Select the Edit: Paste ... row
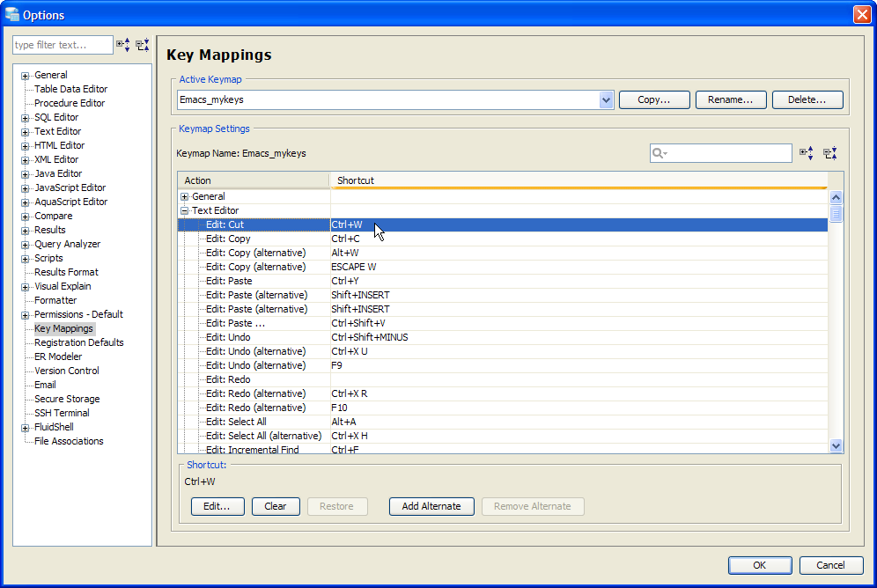Image resolution: width=877 pixels, height=588 pixels. (502, 323)
